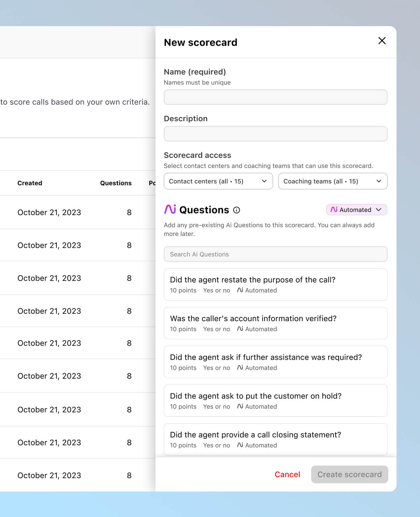Sort the table by Created column
Viewport: 420px width, 517px height.
tap(30, 183)
